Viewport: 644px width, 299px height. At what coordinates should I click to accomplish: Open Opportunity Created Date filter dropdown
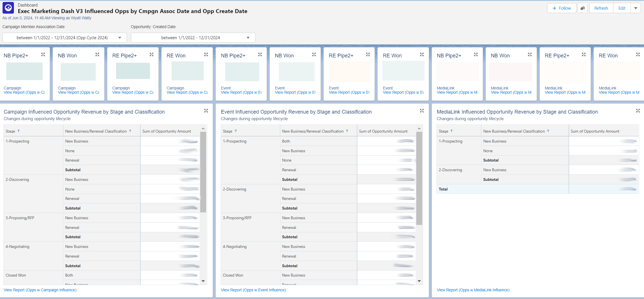click(x=193, y=37)
